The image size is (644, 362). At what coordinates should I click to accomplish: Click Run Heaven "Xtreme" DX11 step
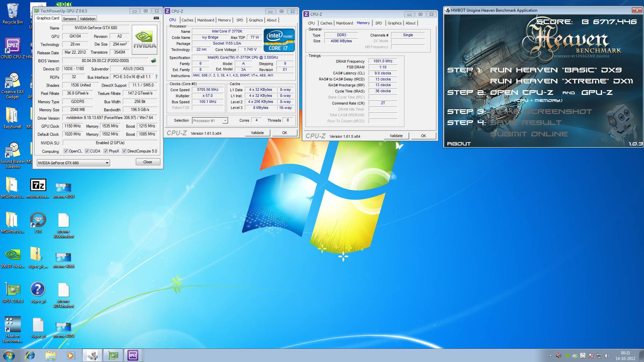561,81
